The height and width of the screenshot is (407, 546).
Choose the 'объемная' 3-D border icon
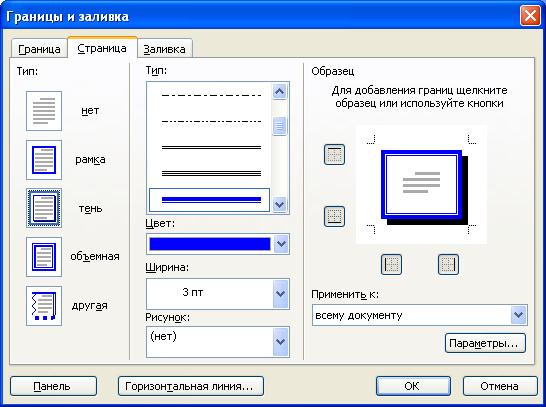point(44,257)
